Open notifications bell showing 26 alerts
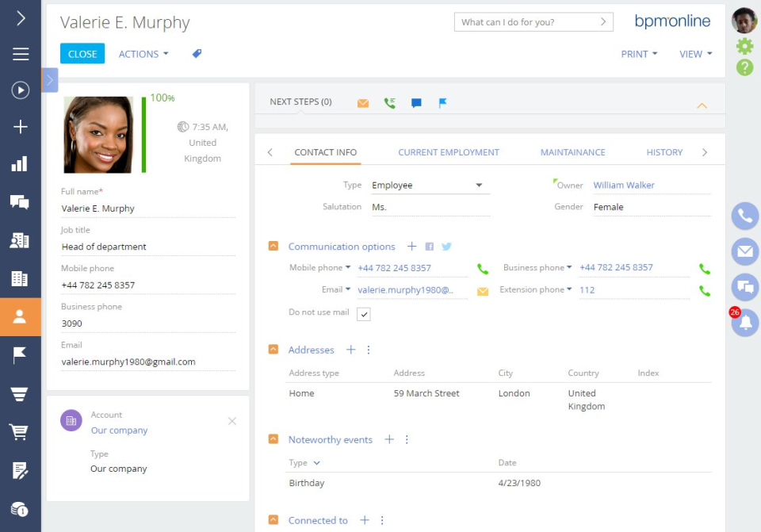The width and height of the screenshot is (761, 532). pyautogui.click(x=744, y=323)
